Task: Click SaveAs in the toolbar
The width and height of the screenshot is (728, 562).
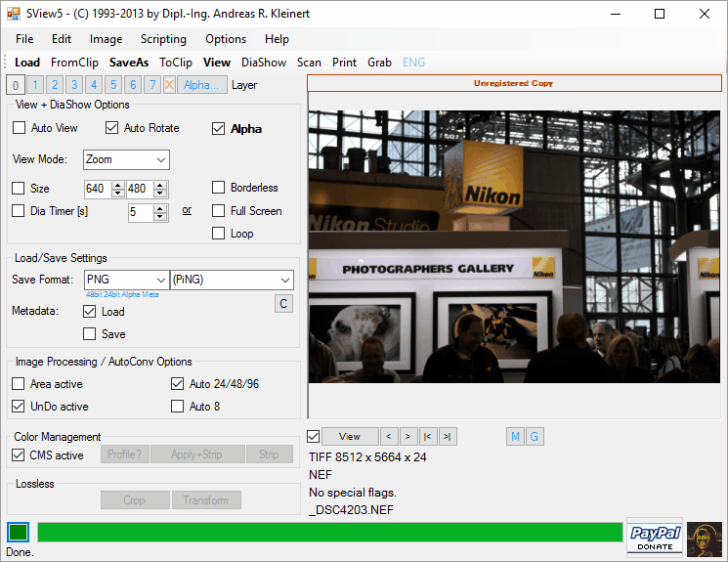Action: [129, 63]
